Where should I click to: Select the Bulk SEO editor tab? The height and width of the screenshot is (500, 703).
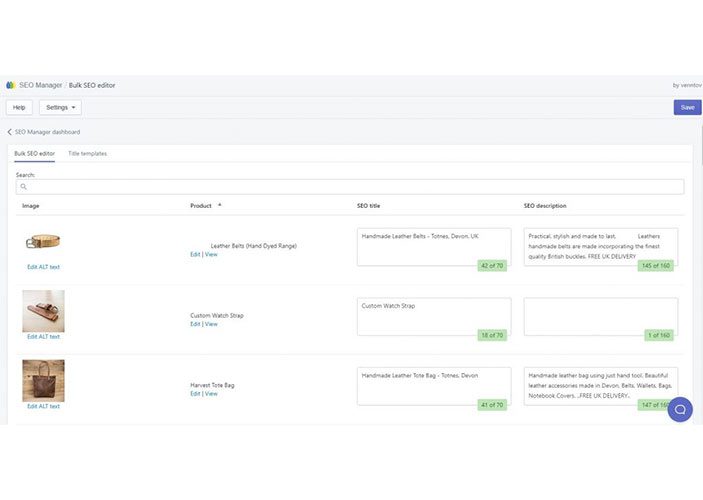click(x=35, y=154)
